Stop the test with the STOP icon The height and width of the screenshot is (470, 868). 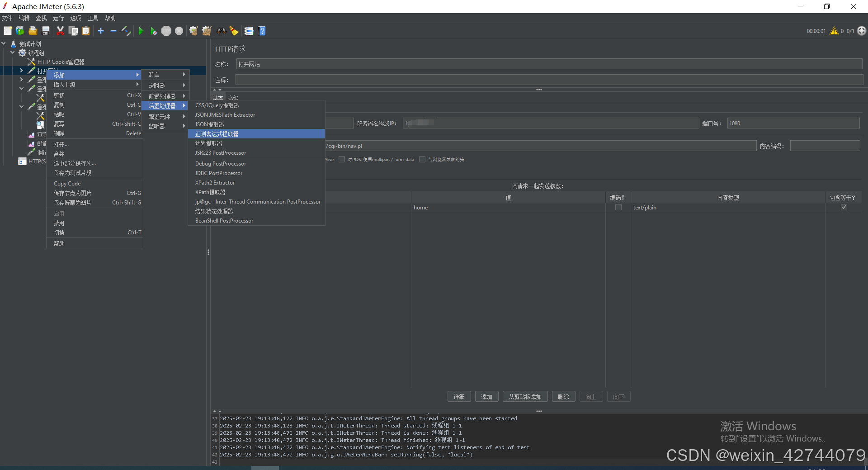166,31
